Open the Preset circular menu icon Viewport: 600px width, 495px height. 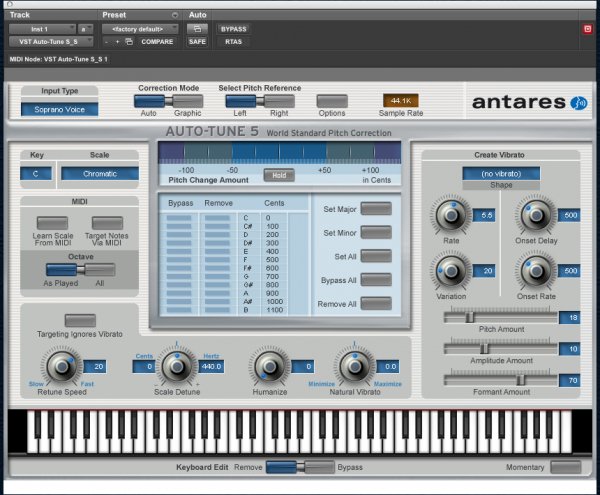click(175, 15)
